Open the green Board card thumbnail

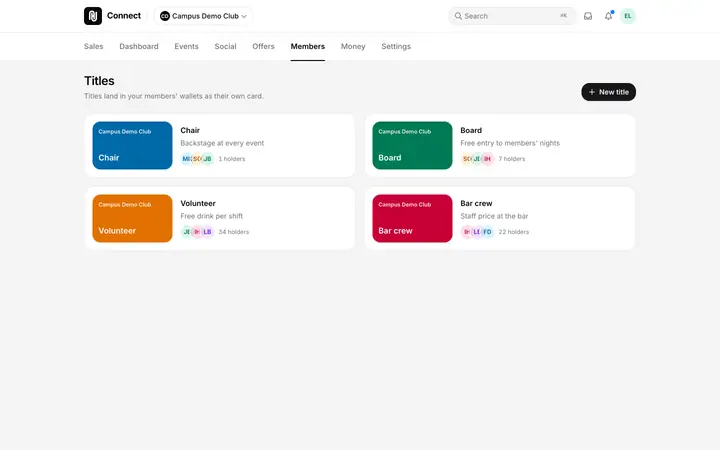[412, 145]
